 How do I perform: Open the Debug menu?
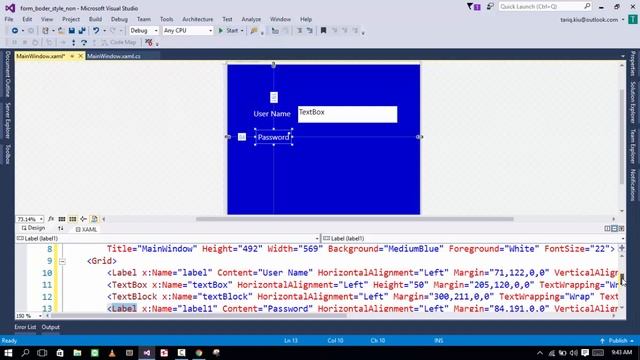click(119, 19)
